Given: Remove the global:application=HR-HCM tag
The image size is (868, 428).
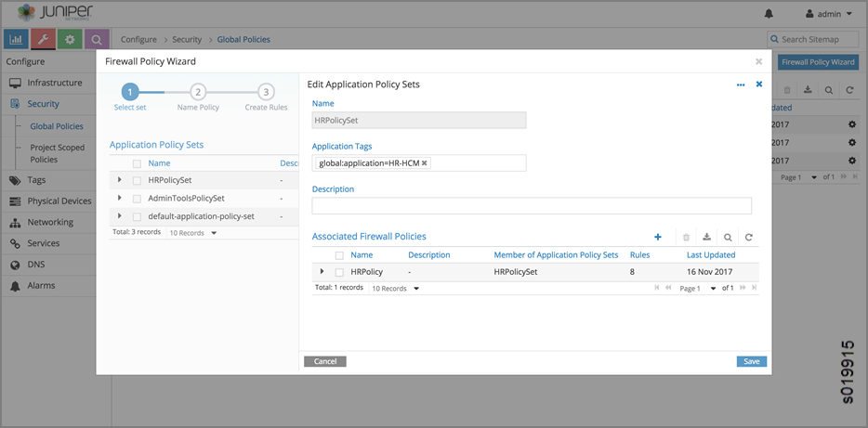Looking at the screenshot, I should click(x=425, y=163).
